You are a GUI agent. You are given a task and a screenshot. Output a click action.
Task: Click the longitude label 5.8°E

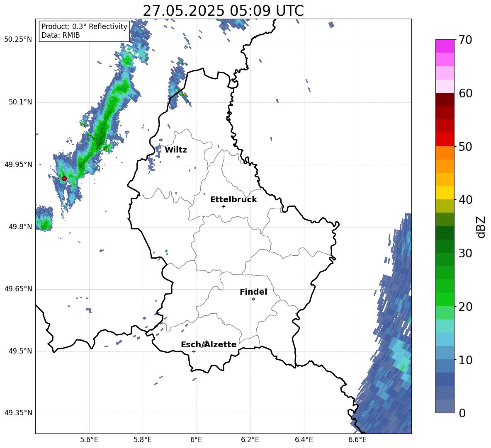143,440
